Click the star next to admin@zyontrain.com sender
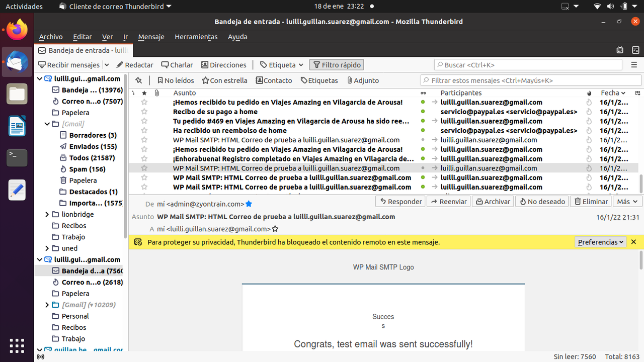The height and width of the screenshot is (362, 644). point(249,204)
